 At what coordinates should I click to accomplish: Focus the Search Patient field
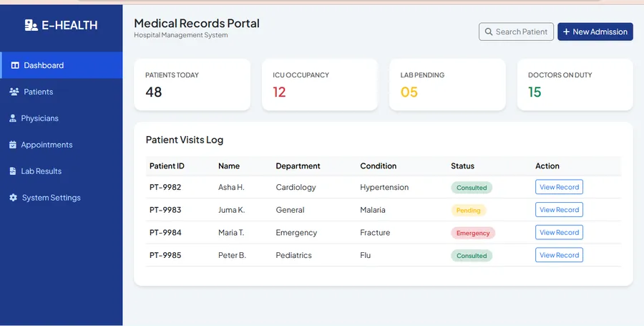pos(516,32)
